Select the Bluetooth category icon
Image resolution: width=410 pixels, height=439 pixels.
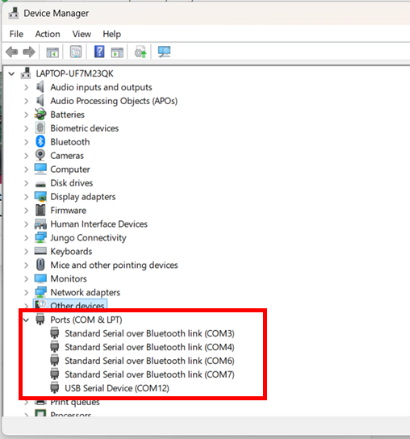coord(40,142)
